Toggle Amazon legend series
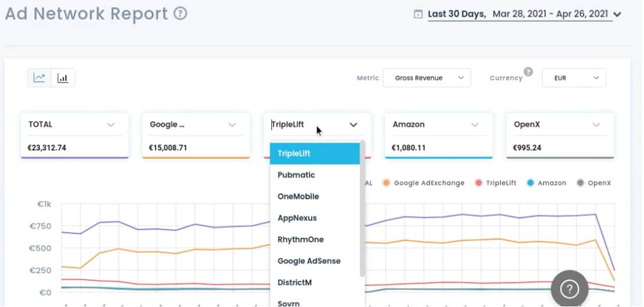This screenshot has width=644, height=307. tap(546, 183)
